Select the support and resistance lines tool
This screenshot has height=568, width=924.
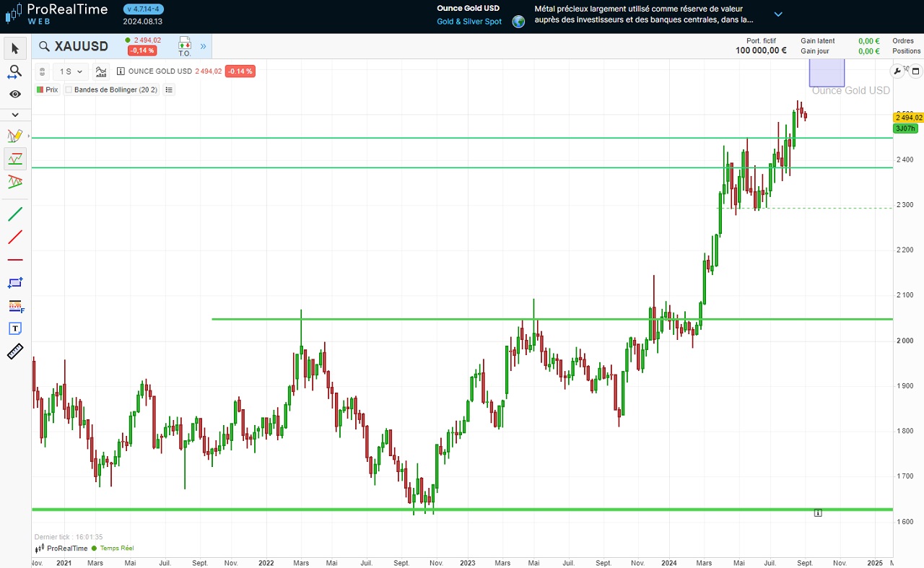point(15,159)
